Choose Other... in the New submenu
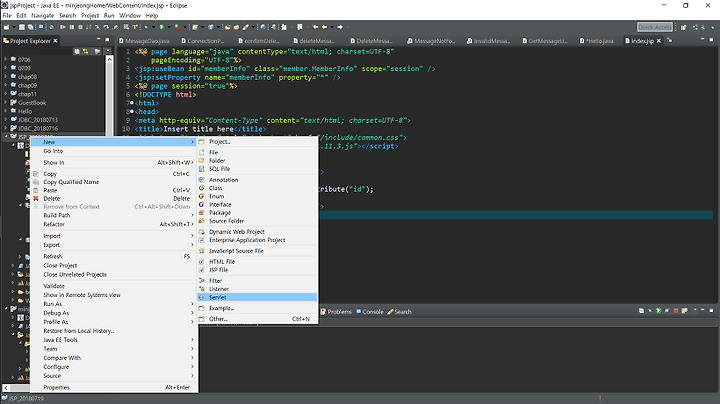Image resolution: width=720 pixels, height=404 pixels. tap(257, 319)
